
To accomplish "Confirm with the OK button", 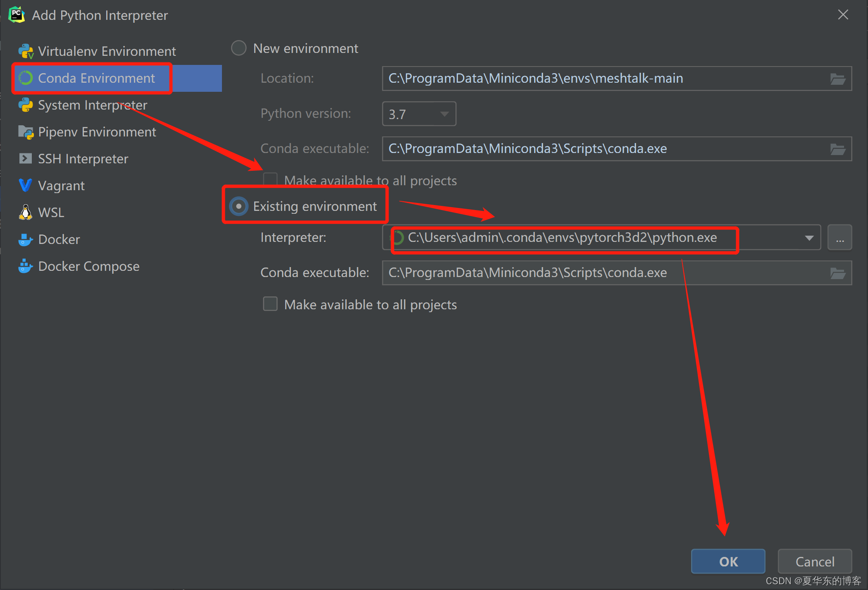I will pos(728,561).
